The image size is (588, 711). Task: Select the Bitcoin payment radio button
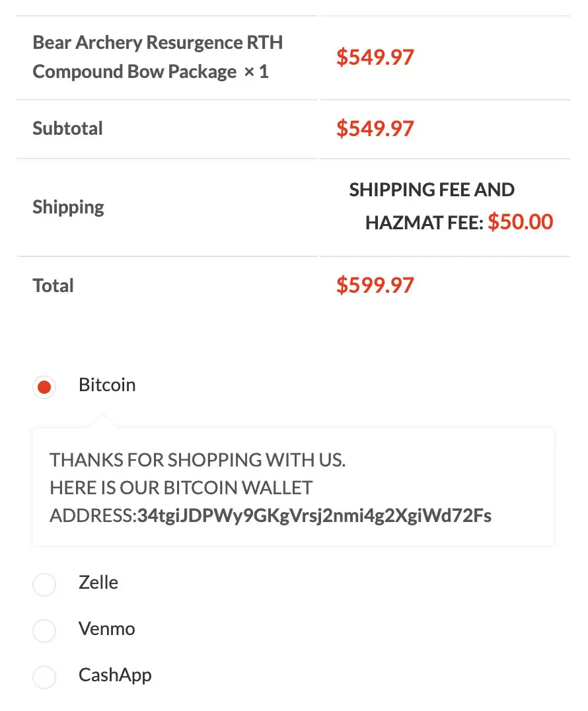pos(44,387)
